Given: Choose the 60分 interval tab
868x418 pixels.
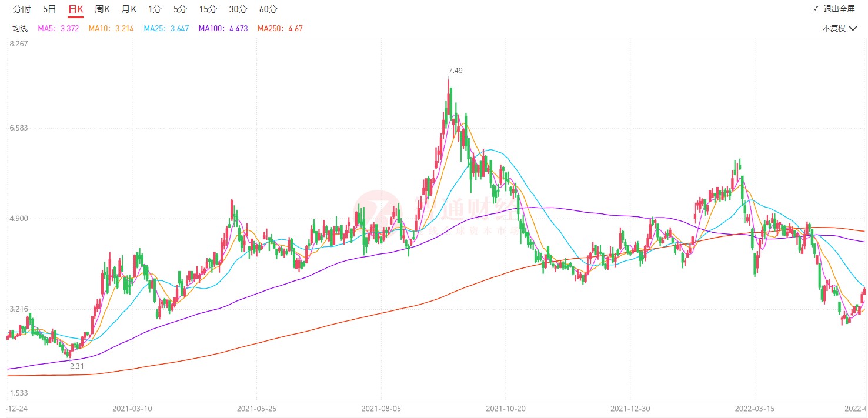Looking at the screenshot, I should 268,9.
